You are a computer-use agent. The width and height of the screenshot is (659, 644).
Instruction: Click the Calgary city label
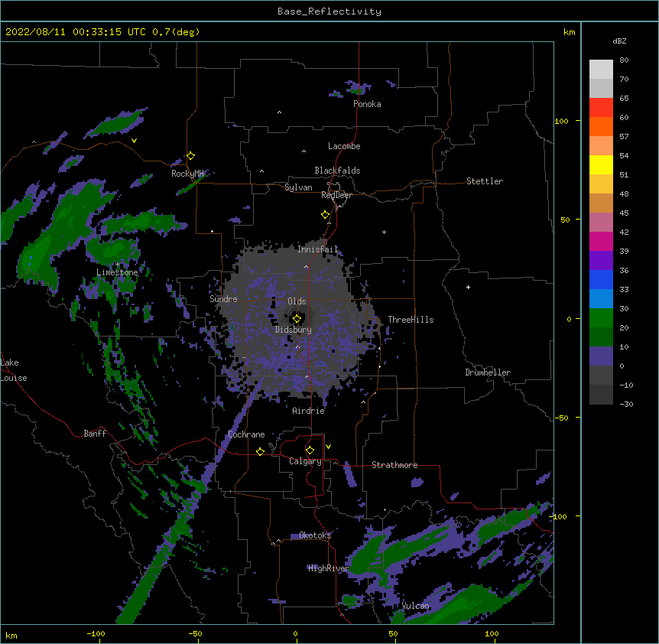pos(305,461)
